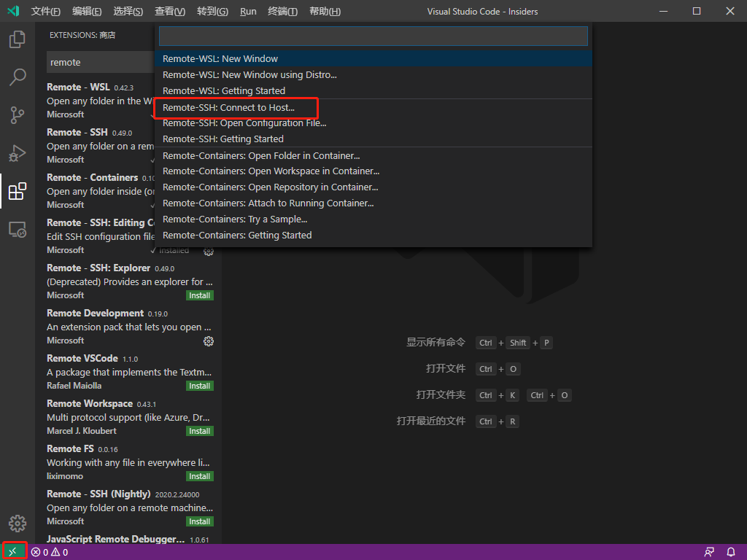
Task: Open notifications bell in status bar
Action: coord(731,553)
